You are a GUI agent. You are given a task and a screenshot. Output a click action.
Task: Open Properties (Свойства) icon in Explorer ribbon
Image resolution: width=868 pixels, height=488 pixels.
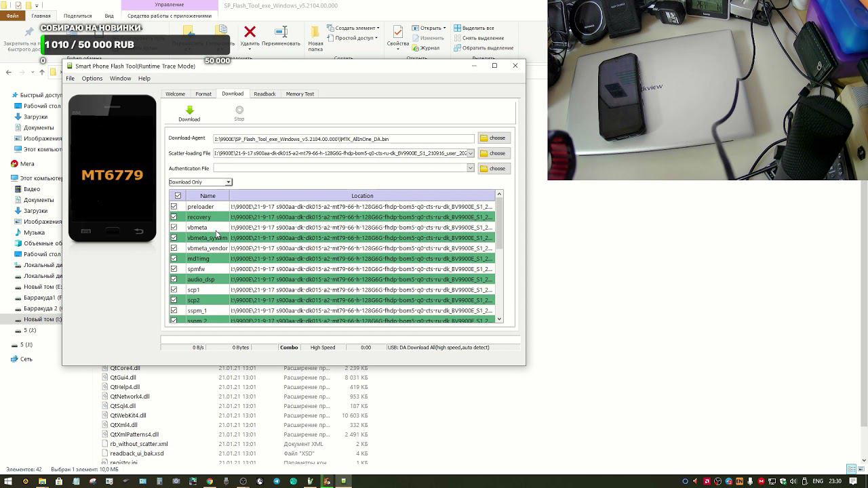(398, 32)
